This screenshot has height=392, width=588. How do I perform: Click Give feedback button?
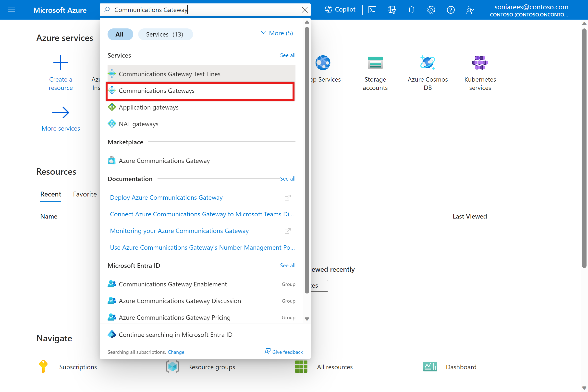(x=283, y=351)
